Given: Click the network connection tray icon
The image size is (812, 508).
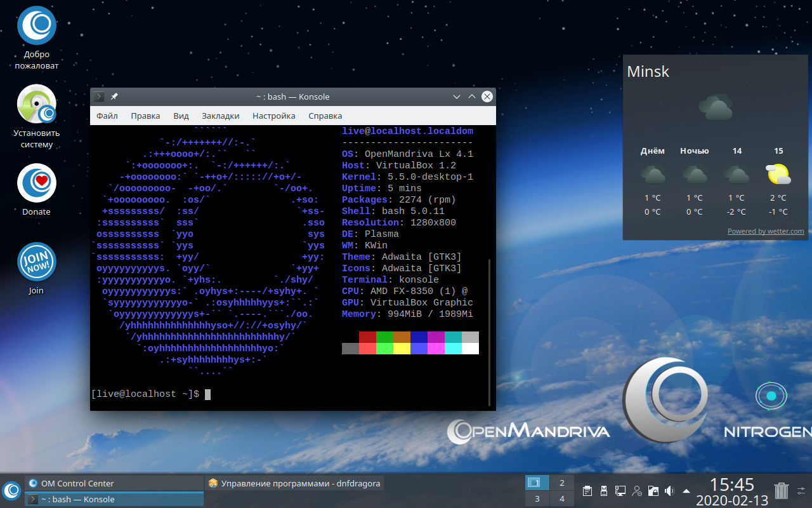Looking at the screenshot, I should coord(620,491).
